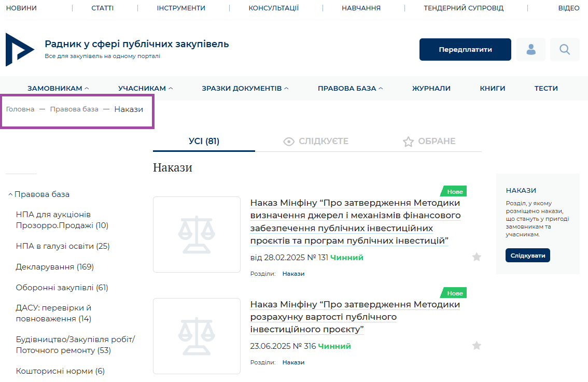Expand the Учасникам dropdown menu
This screenshot has height=382, width=588.
coord(145,88)
